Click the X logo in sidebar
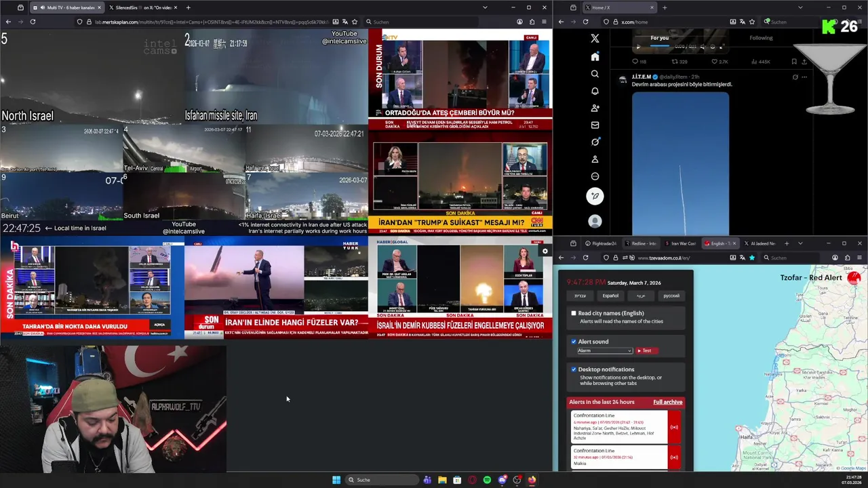The image size is (868, 488). click(595, 39)
